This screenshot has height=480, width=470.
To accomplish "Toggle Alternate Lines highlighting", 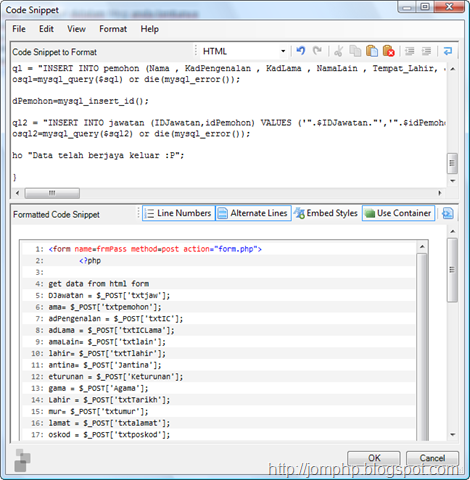I will pos(253,213).
